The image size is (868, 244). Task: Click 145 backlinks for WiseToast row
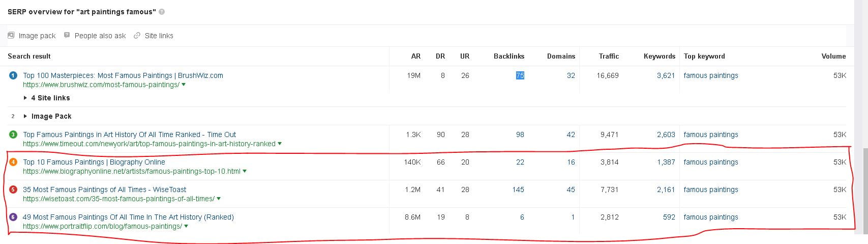(x=518, y=189)
